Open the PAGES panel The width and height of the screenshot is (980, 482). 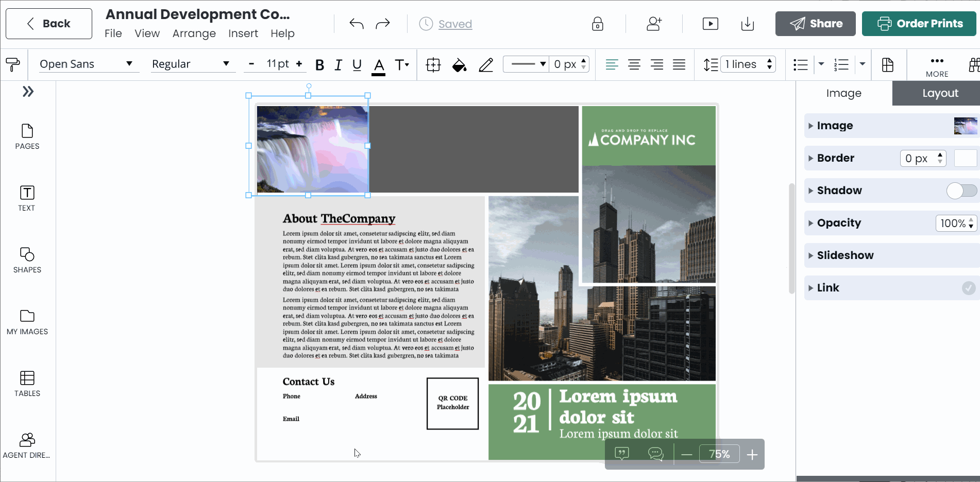coord(27,136)
